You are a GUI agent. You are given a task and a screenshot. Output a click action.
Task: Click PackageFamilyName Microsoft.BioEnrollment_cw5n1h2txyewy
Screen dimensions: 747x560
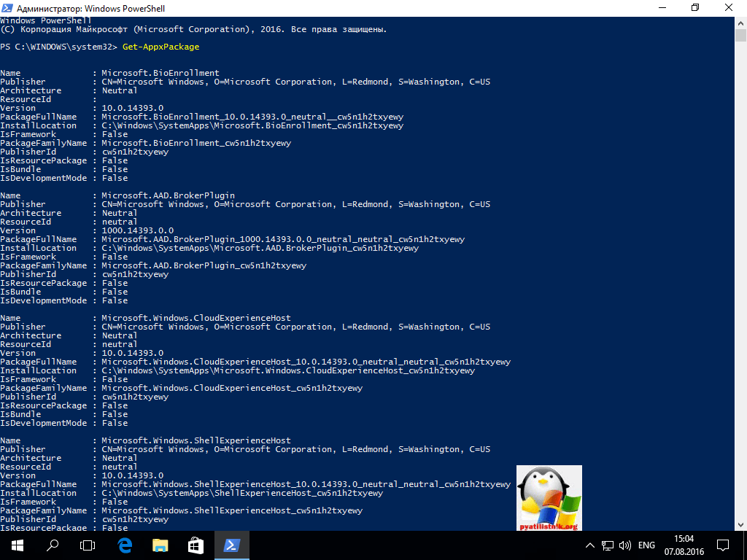click(x=196, y=143)
